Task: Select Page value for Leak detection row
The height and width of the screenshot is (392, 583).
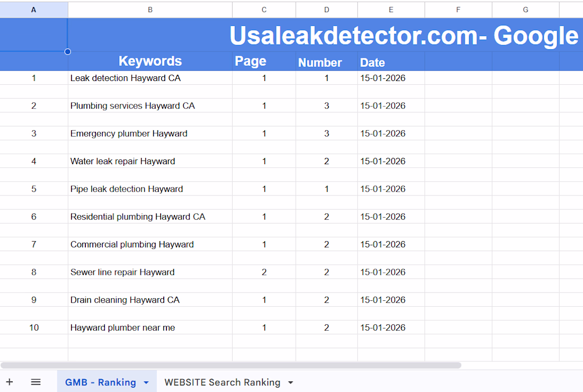Action: (x=264, y=78)
